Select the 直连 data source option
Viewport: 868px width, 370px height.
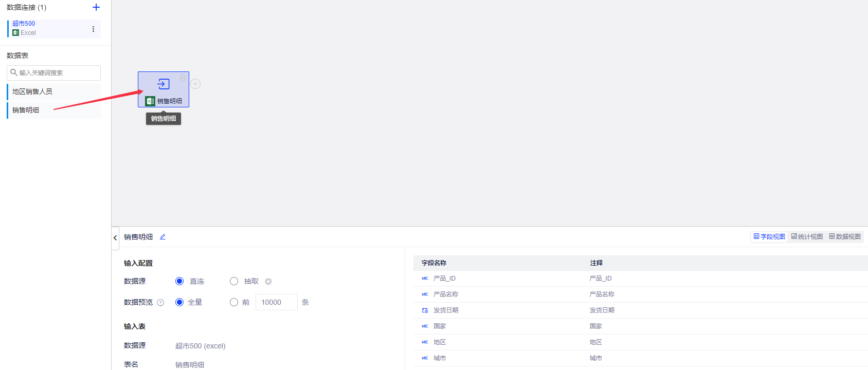pyautogui.click(x=179, y=281)
